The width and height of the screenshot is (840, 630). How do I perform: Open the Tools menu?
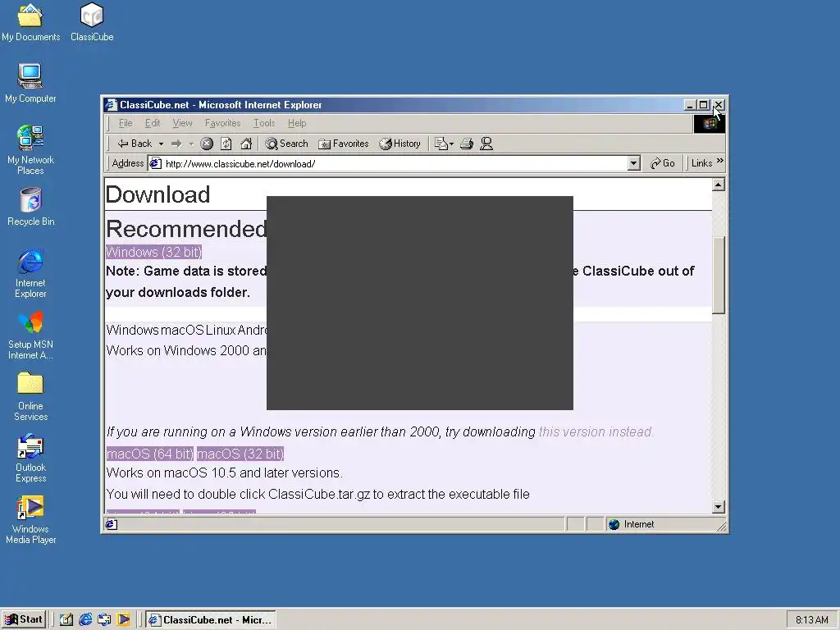[x=264, y=123]
